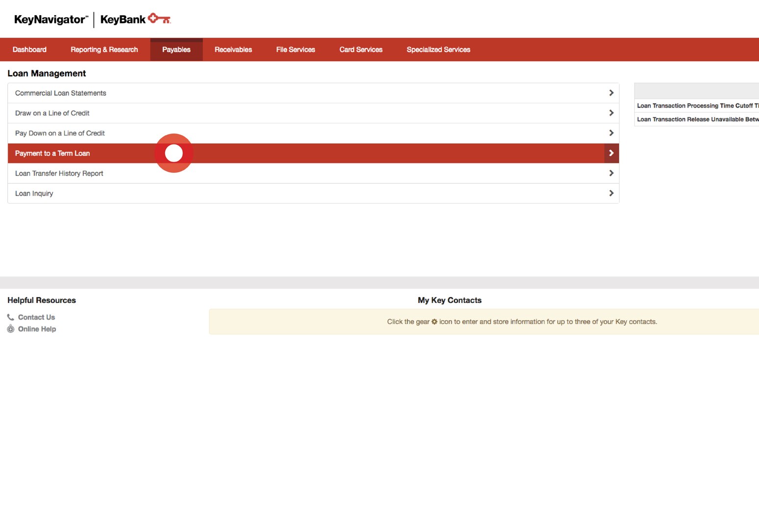Screen dimensions: 759x532
Task: Click Loan Transaction Processing Time Cutoff entry
Action: point(695,105)
